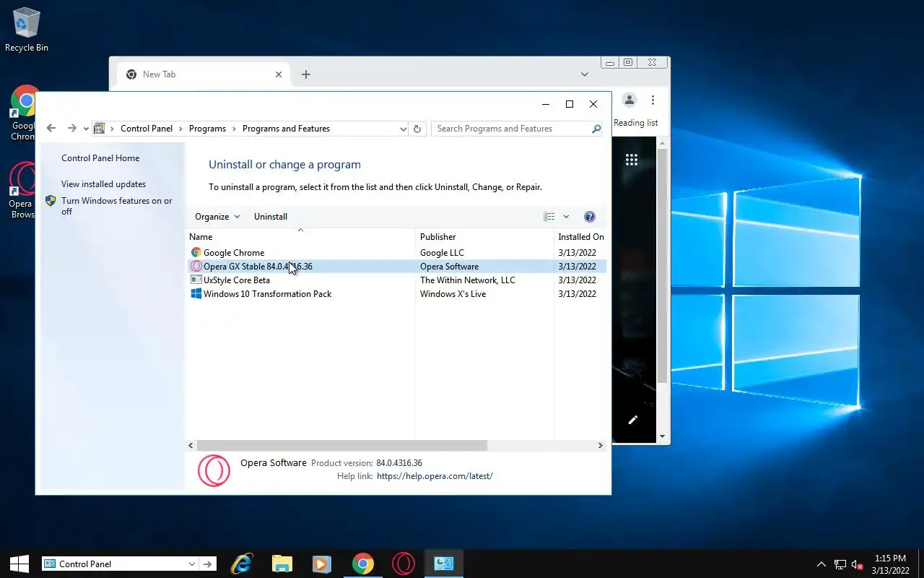This screenshot has height=578, width=924.
Task: Open Control Panel Home link
Action: pos(100,158)
